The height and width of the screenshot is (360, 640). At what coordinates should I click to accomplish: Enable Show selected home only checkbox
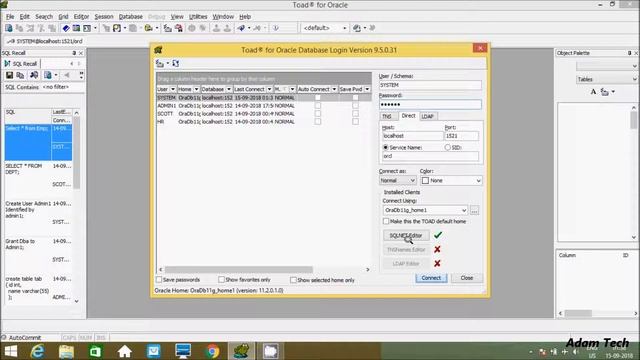[293, 280]
